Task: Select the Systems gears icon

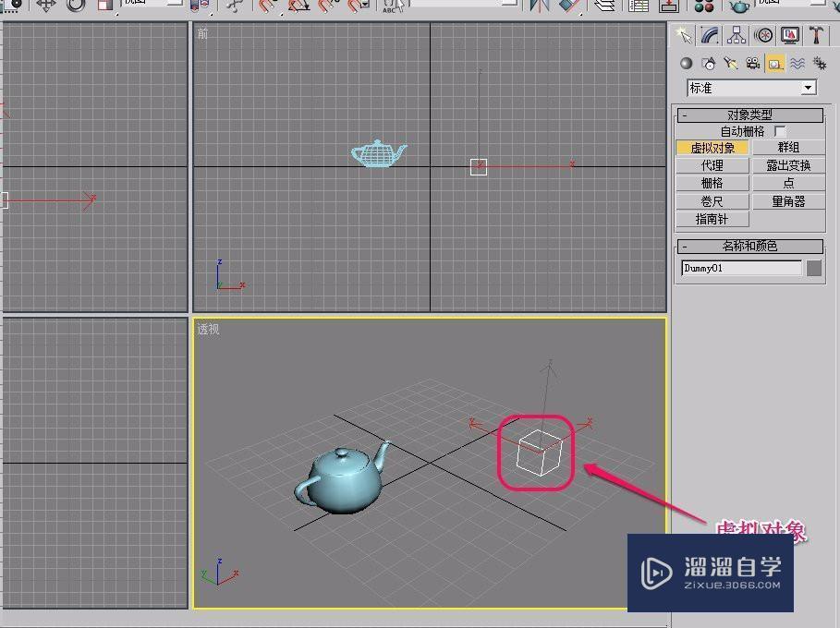Action: (820, 64)
